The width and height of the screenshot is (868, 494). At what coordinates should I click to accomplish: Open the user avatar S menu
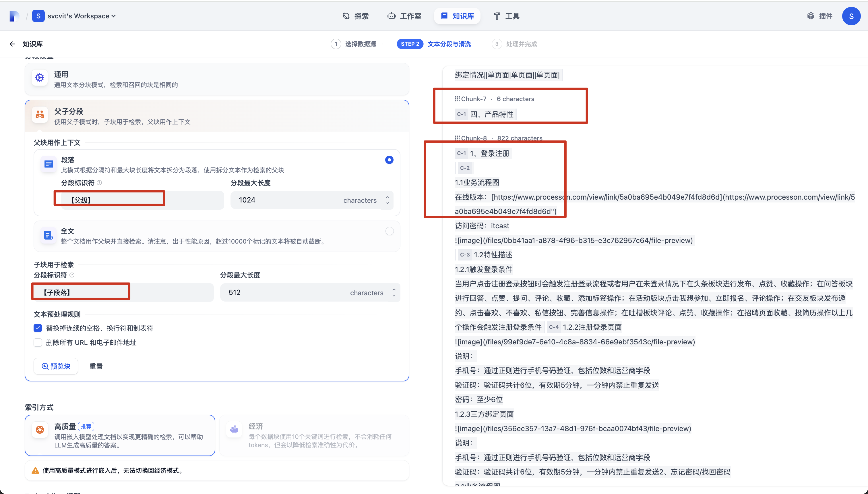click(851, 16)
